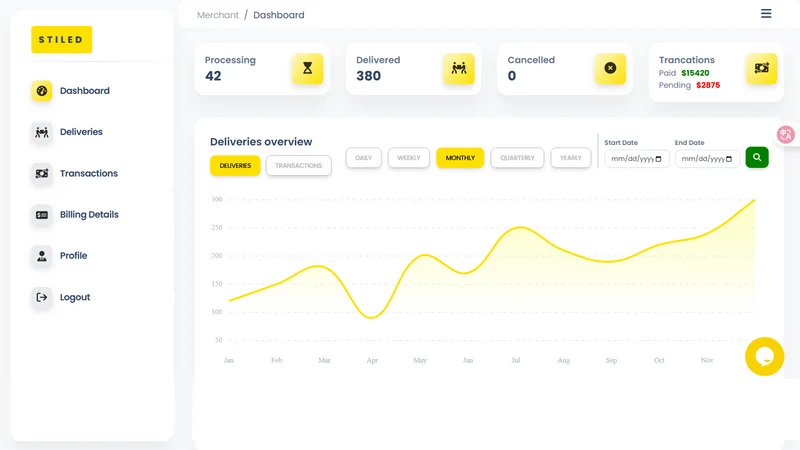Click the Dashboard gauge icon in sidebar
This screenshot has width=800, height=450.
click(42, 91)
